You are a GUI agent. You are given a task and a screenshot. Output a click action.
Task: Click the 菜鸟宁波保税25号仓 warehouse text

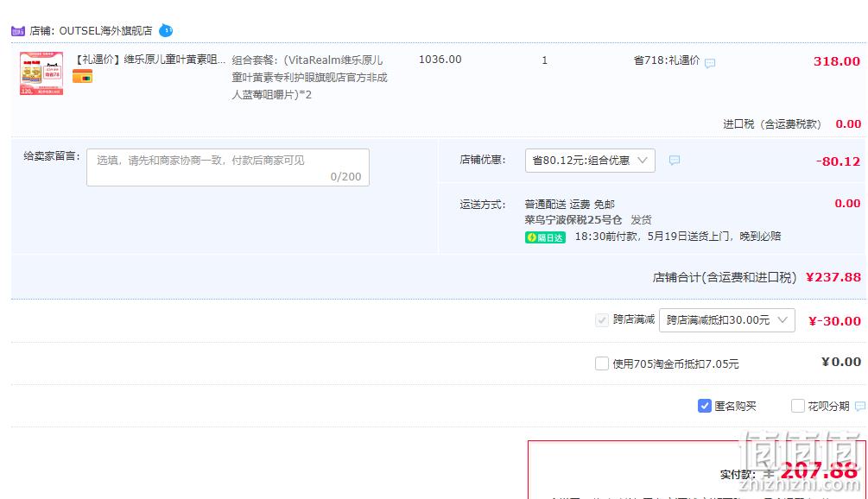573,220
